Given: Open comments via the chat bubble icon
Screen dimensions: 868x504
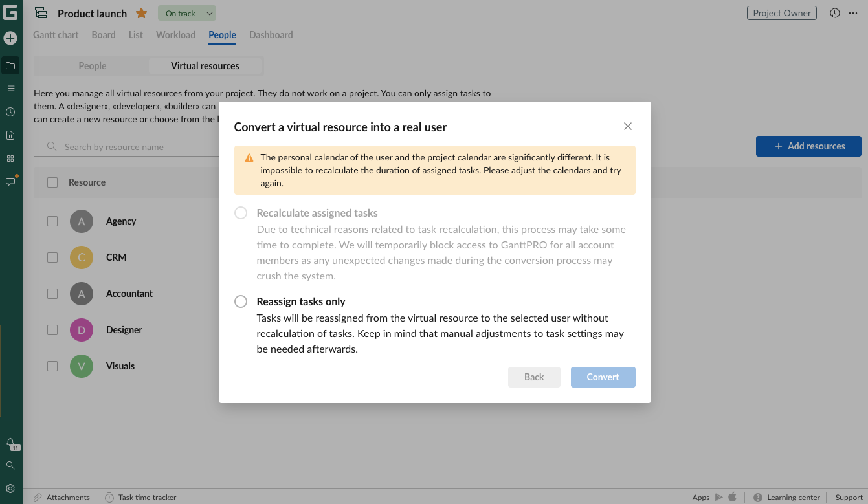Looking at the screenshot, I should [10, 182].
